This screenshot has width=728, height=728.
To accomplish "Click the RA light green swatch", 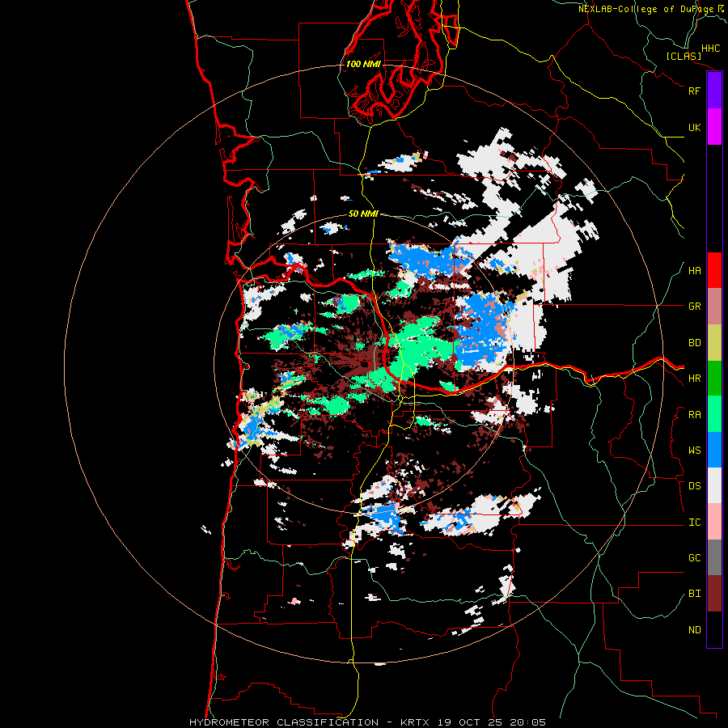I will click(714, 414).
